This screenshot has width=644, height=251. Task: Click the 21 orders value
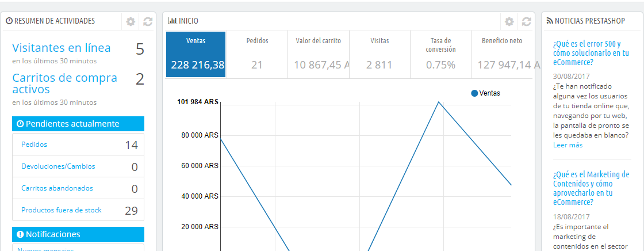(256, 65)
